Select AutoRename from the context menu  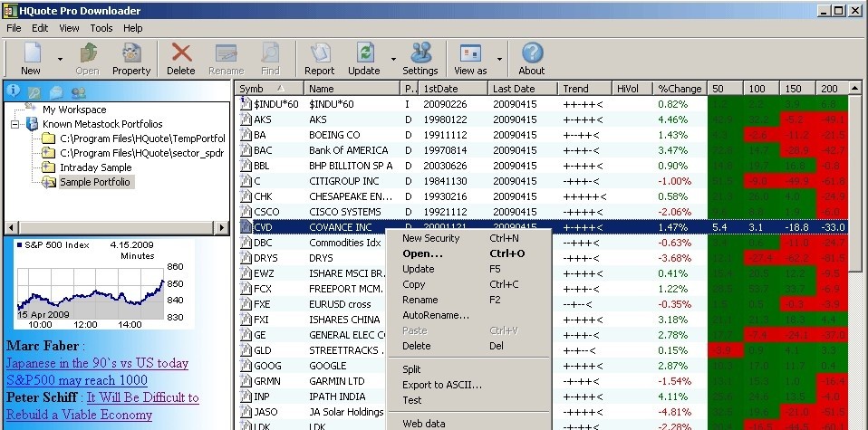[x=435, y=315]
